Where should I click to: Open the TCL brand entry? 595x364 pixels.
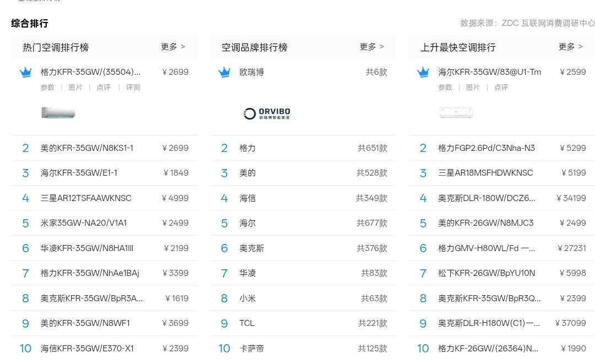(x=247, y=323)
